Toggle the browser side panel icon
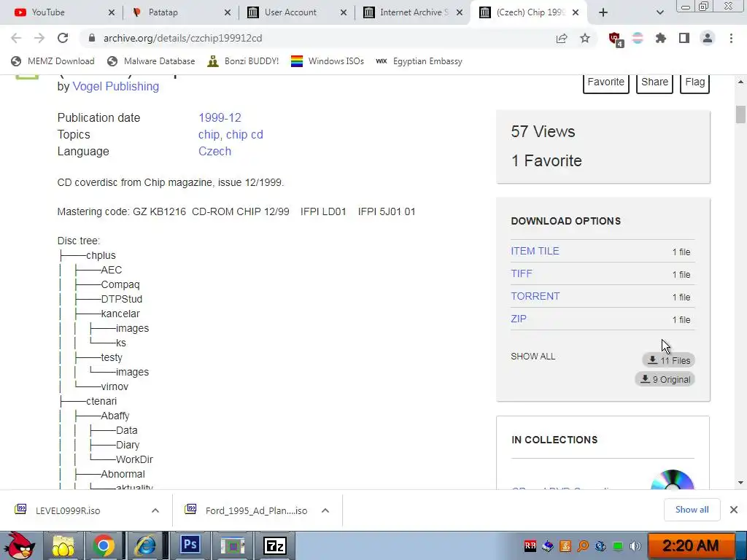The height and width of the screenshot is (560, 747). pyautogui.click(x=684, y=38)
